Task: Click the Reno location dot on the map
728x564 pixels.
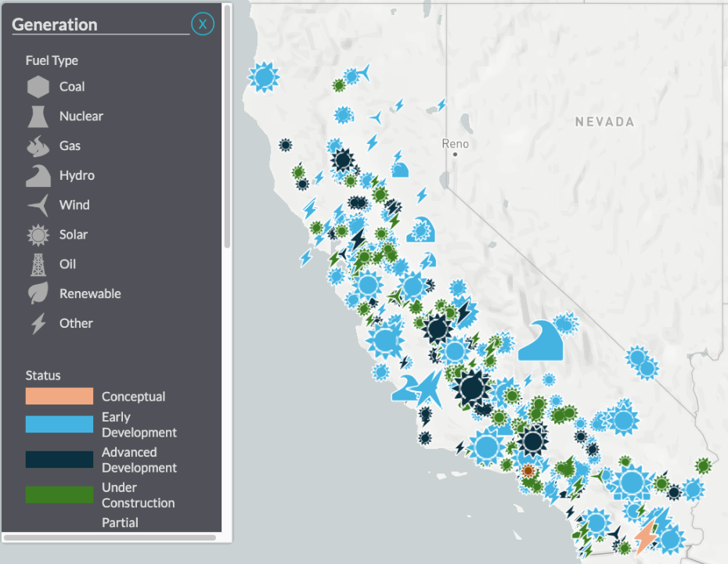Action: (455, 154)
